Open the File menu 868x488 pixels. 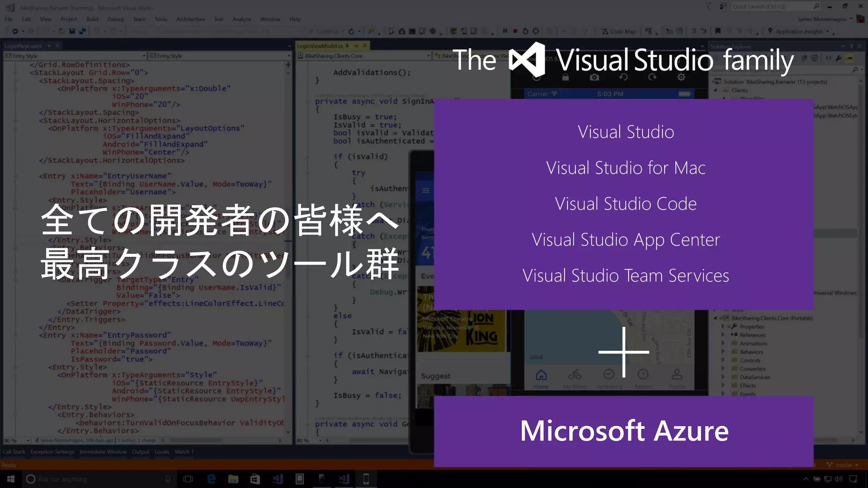[8, 19]
